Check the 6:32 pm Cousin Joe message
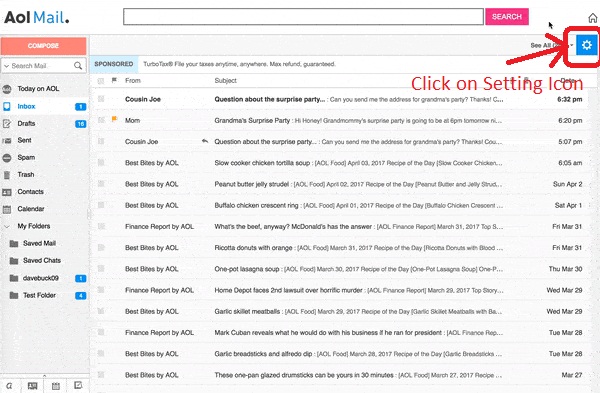Image resolution: width=600 pixels, height=393 pixels. (x=101, y=99)
